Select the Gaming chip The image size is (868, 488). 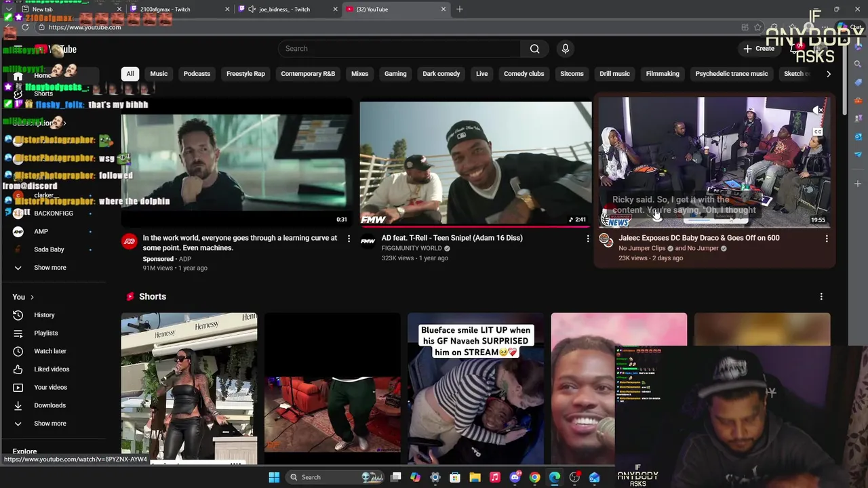coord(395,74)
